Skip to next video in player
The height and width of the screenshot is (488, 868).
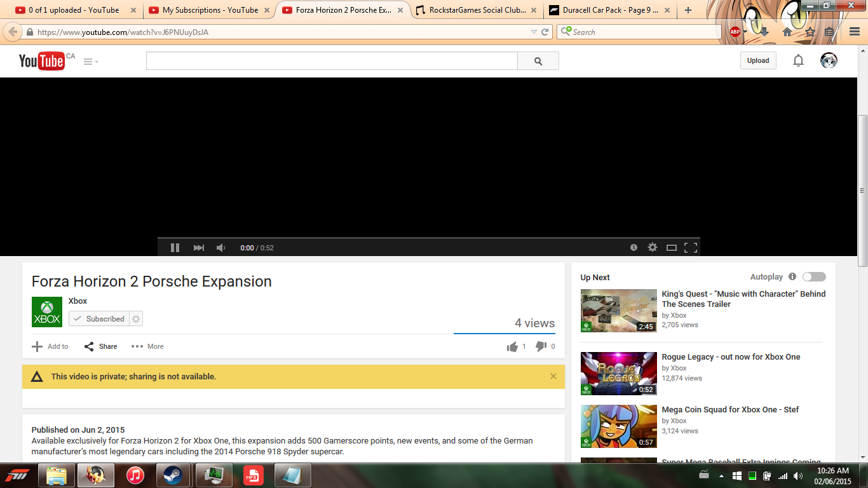199,248
